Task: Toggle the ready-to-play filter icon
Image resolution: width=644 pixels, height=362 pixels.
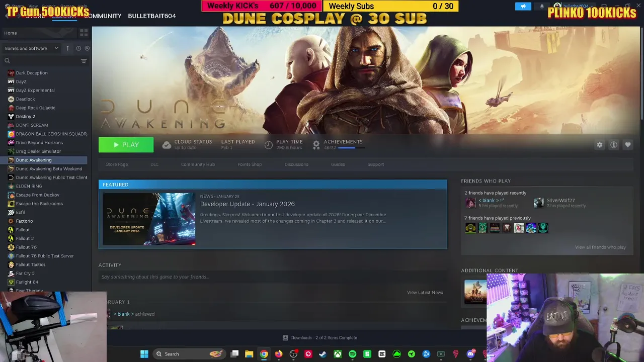Action: 87,48
